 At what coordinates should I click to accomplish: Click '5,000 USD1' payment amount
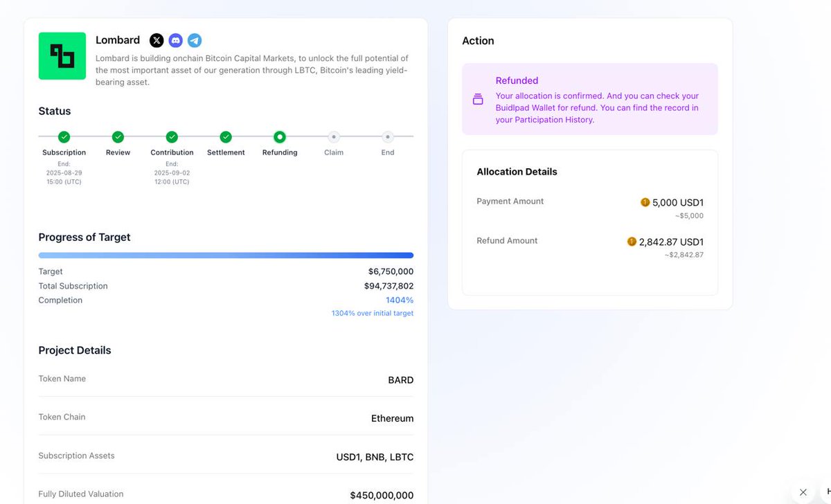pyautogui.click(x=678, y=203)
